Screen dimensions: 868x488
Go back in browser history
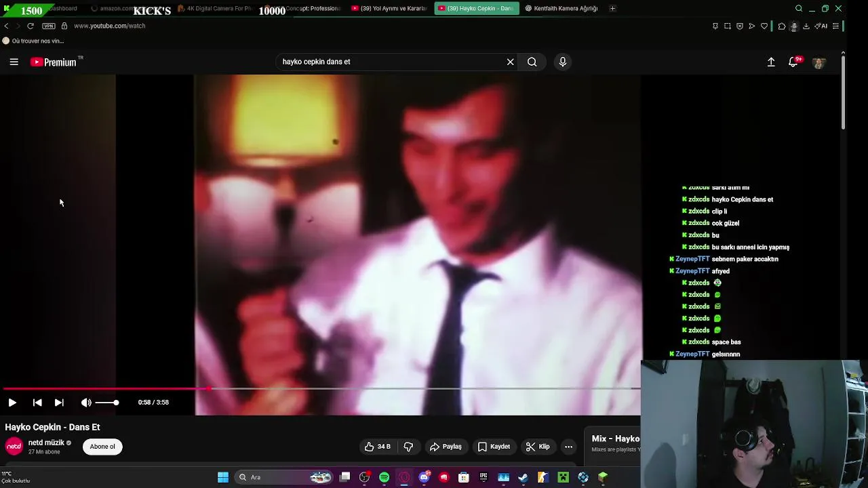coord(6,26)
